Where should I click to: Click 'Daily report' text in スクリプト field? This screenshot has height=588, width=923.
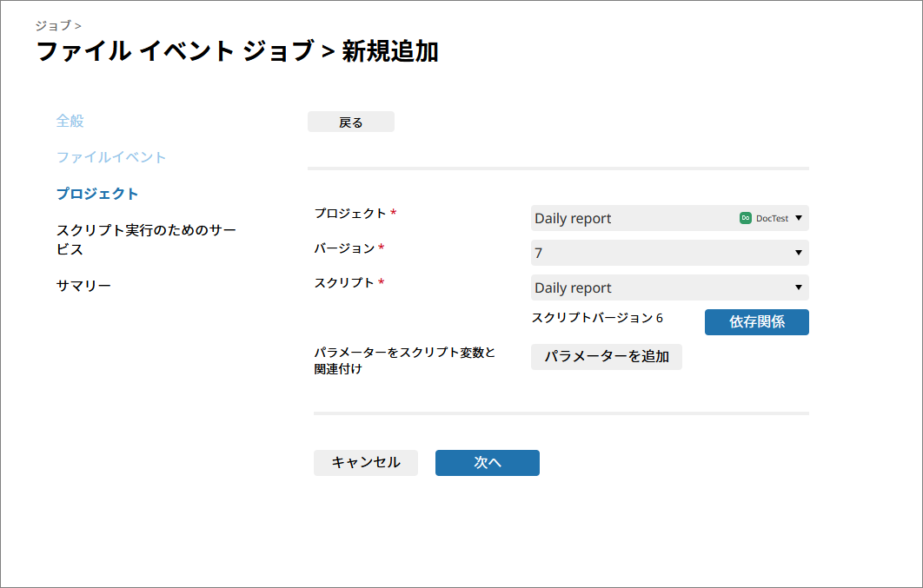click(573, 288)
